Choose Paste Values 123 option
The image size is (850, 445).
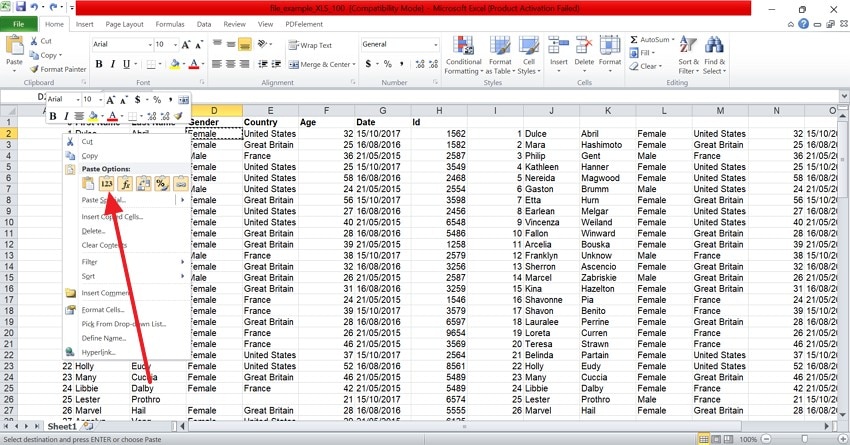[x=106, y=184]
